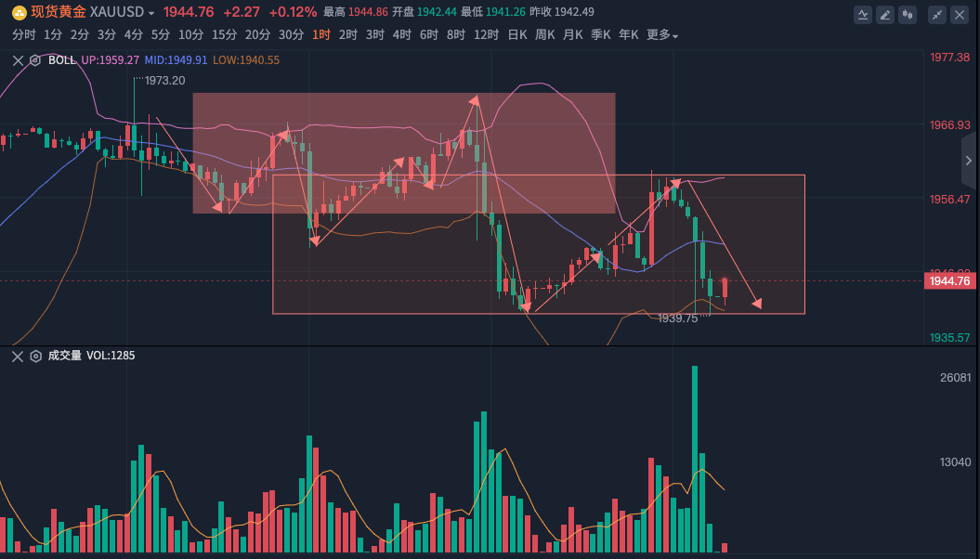The width and height of the screenshot is (980, 559).
Task: Remove the 成交量 volume indicator
Action: [x=18, y=356]
